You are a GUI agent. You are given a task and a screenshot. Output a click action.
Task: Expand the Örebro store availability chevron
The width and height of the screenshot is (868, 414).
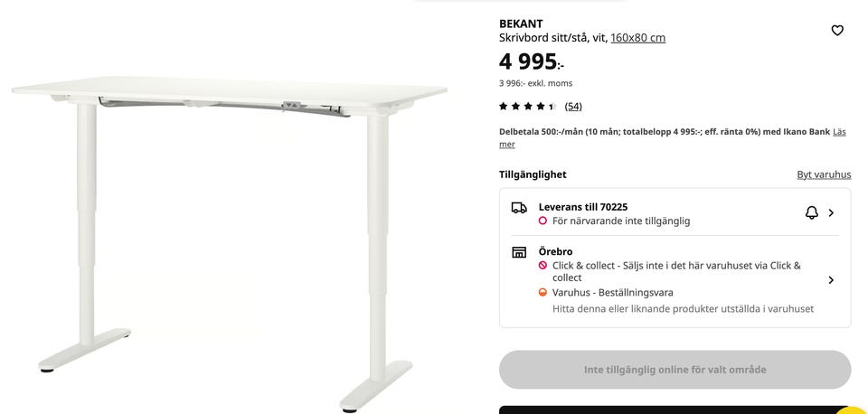tap(831, 280)
